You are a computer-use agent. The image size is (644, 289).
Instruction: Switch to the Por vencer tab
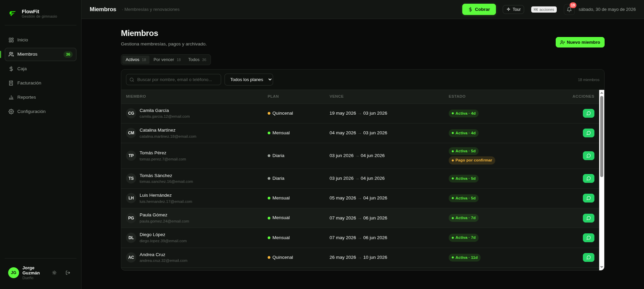[x=167, y=60]
